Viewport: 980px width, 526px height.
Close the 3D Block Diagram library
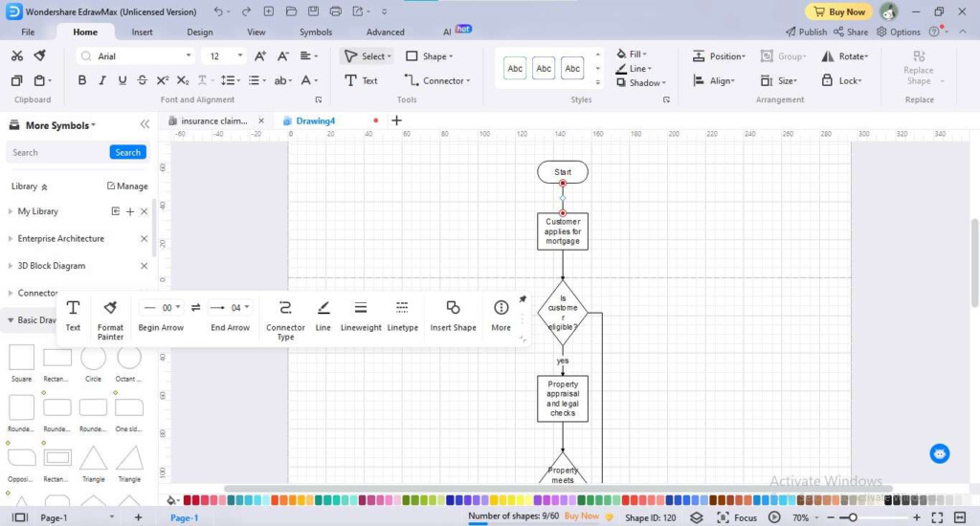[x=144, y=266]
